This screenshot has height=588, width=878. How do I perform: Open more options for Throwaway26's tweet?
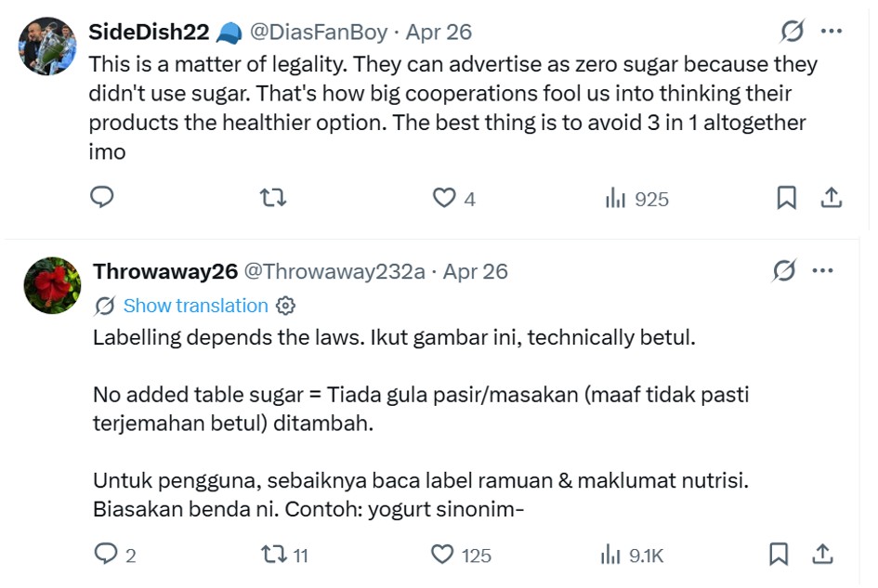(x=822, y=271)
